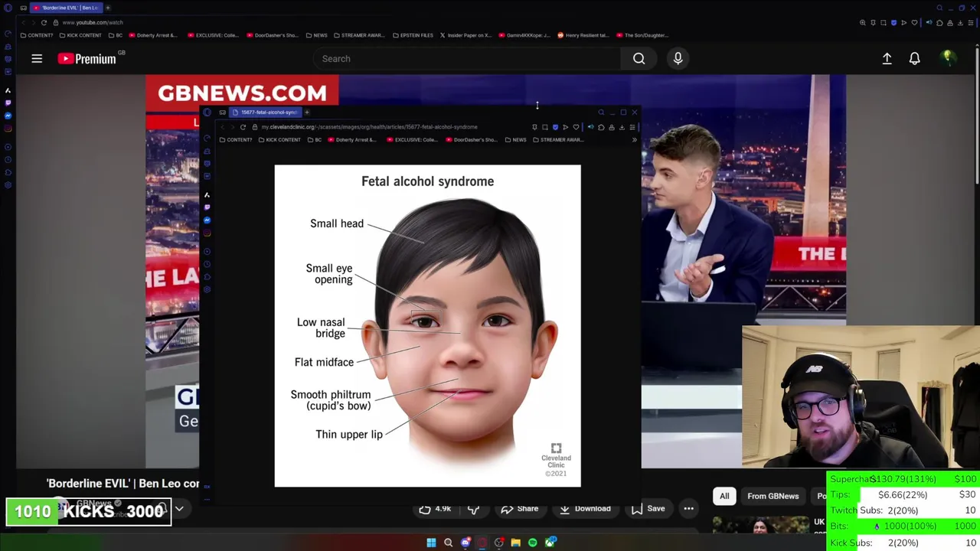Open the KICK CONTENT folder in background browser

80,35
